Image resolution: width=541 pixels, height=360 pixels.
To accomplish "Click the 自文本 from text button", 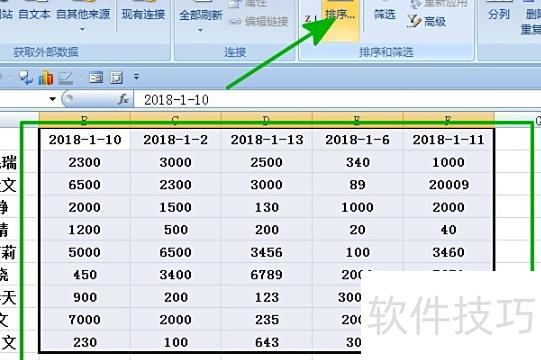I will (x=34, y=14).
